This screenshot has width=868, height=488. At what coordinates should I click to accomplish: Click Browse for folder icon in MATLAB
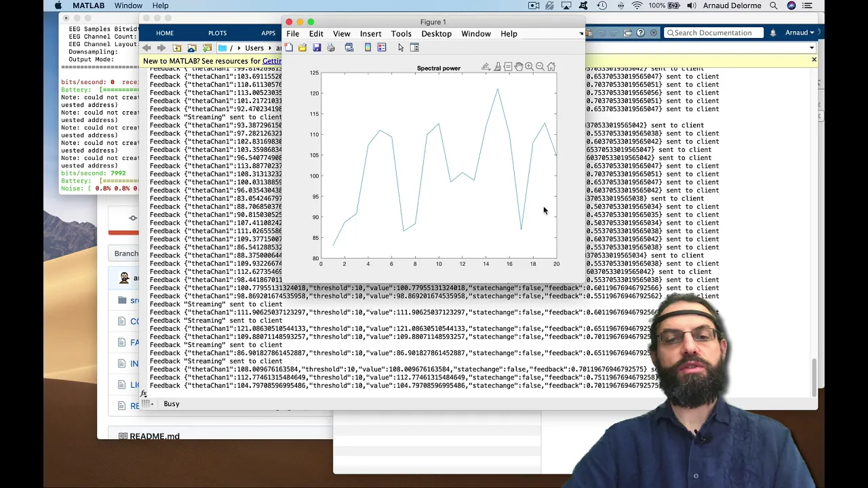click(207, 48)
